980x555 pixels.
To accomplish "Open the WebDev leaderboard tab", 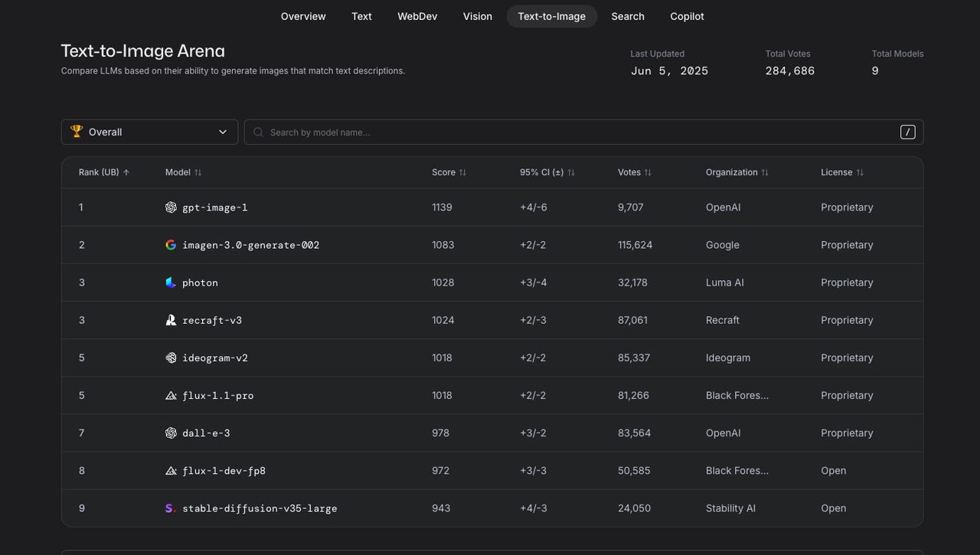I will 417,16.
